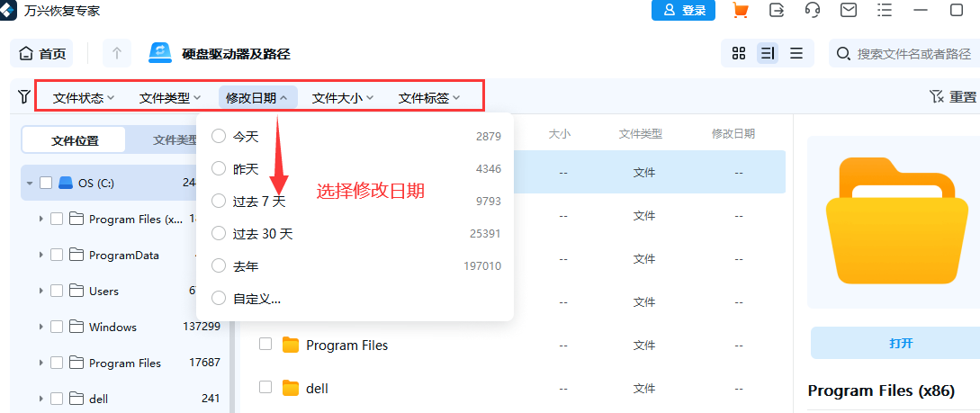
Task: Check the ProgramData tree checkbox
Action: click(x=57, y=255)
